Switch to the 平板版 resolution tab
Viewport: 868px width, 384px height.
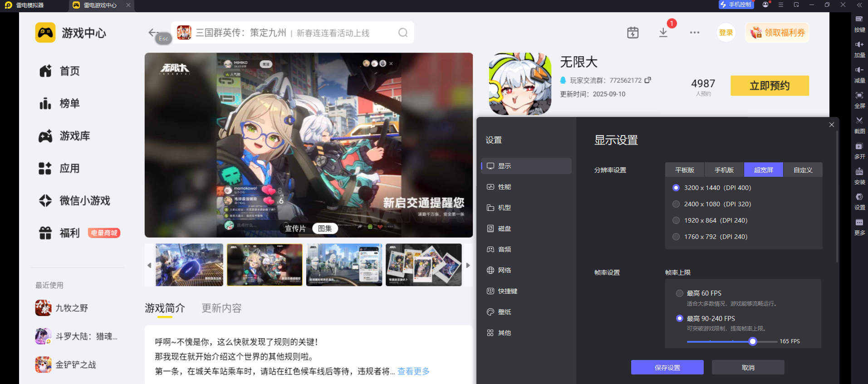[685, 170]
